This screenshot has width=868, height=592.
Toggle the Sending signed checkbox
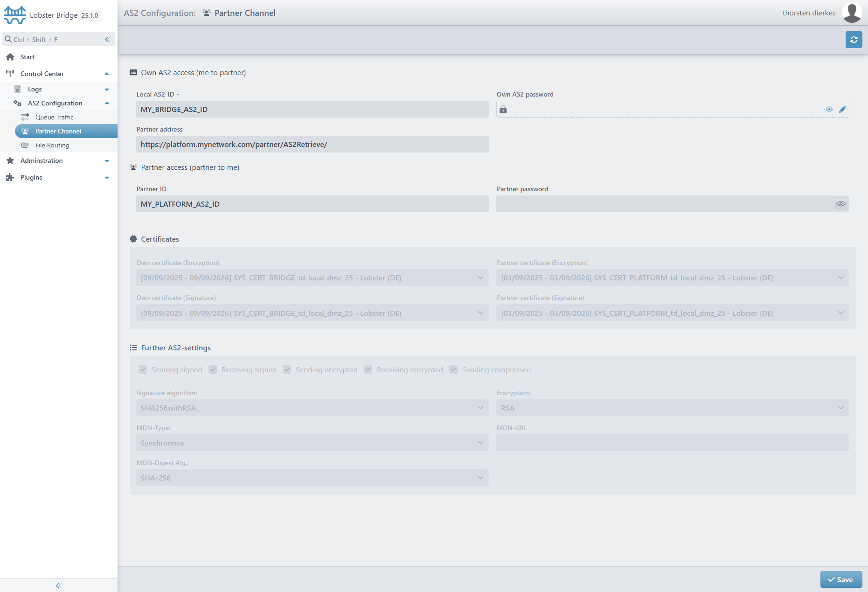pyautogui.click(x=143, y=369)
